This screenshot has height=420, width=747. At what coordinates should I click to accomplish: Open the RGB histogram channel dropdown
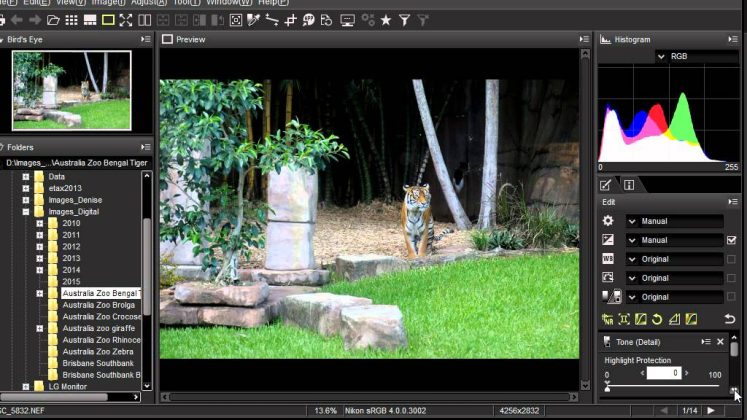click(697, 56)
